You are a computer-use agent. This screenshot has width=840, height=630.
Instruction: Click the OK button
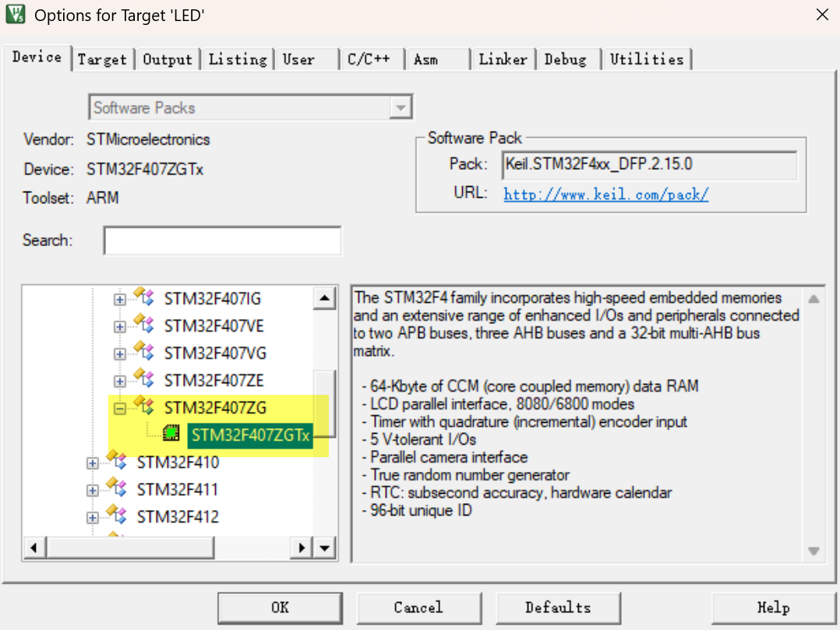(280, 607)
